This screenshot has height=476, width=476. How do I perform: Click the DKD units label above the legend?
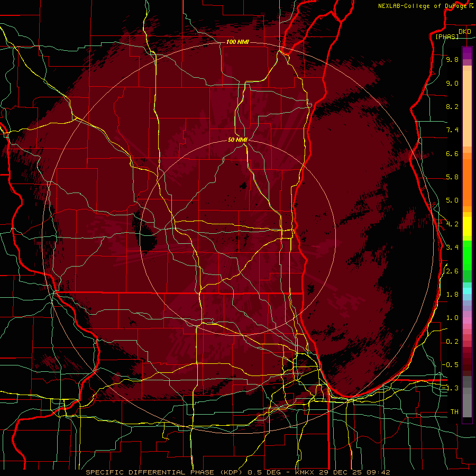tap(465, 32)
